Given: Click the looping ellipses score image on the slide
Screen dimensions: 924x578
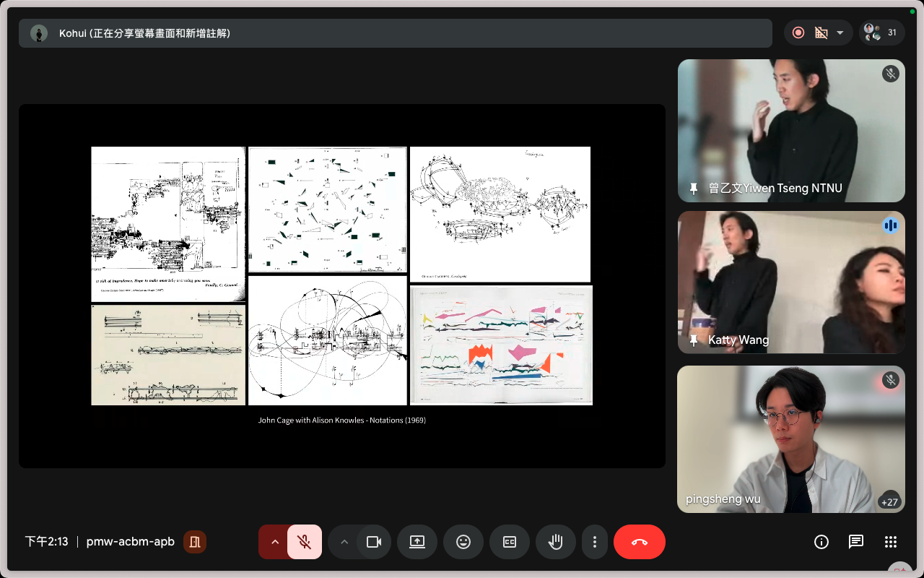Looking at the screenshot, I should point(328,340).
